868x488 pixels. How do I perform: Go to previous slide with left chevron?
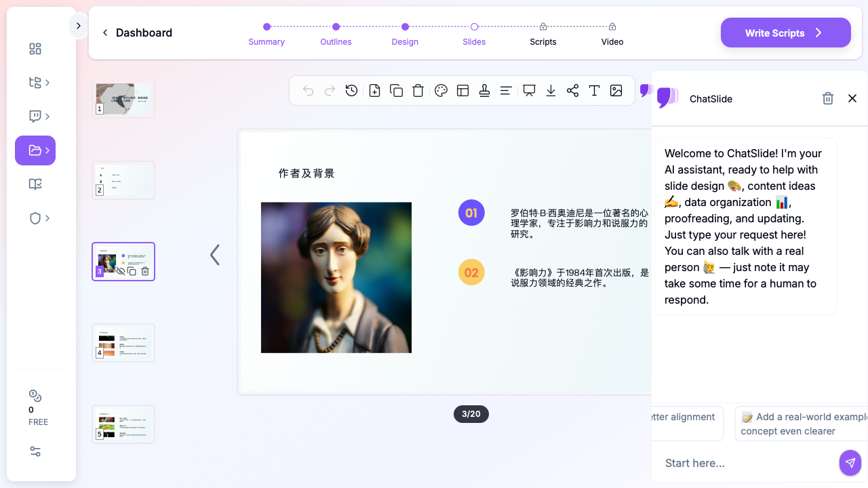(215, 255)
